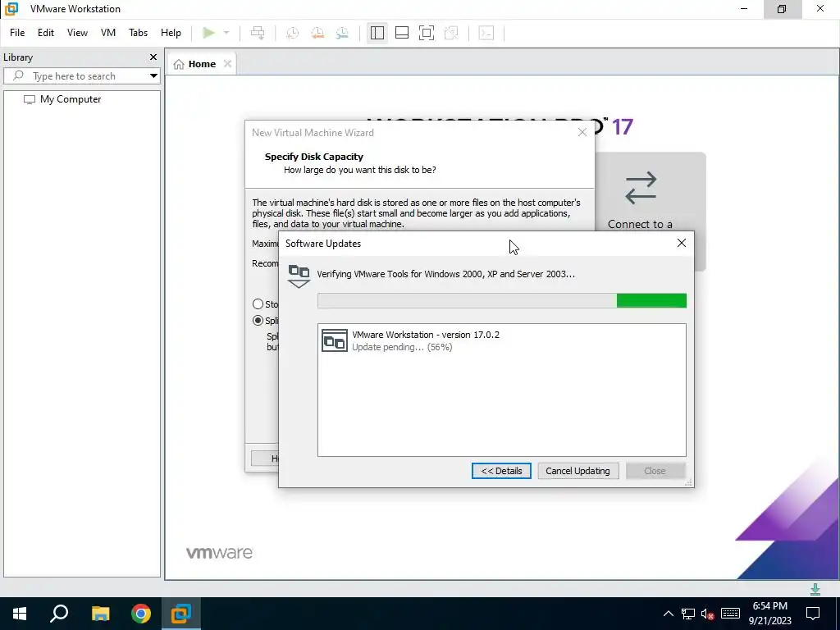The height and width of the screenshot is (630, 840).
Task: Click the Unity mode toolbar icon
Action: pyautogui.click(x=452, y=33)
